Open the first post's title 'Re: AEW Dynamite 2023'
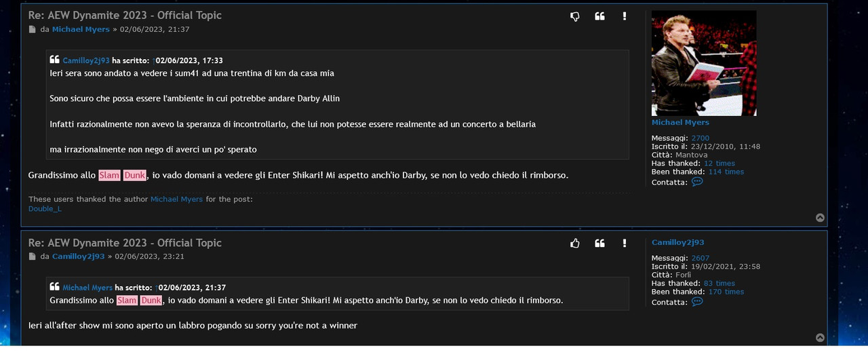 pos(125,15)
